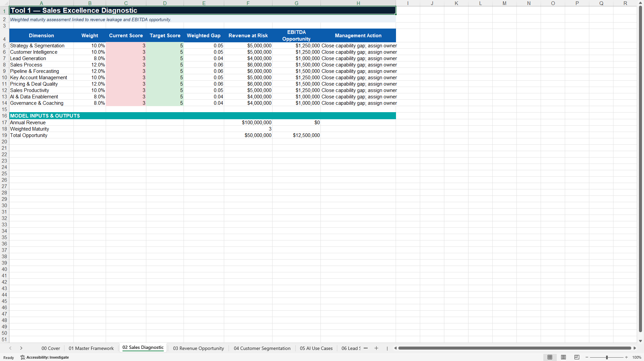The width and height of the screenshot is (644, 361).
Task: Select the 'Governance & Coaching' cell
Action: pos(41,103)
